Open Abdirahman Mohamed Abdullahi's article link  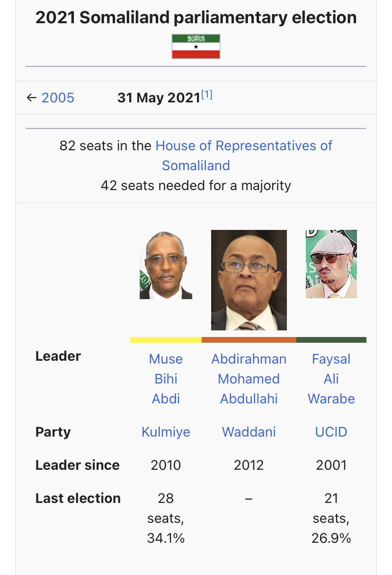249,379
